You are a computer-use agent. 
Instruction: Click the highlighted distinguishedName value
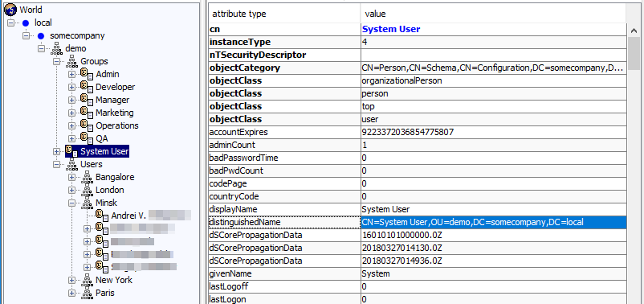pyautogui.click(x=494, y=222)
